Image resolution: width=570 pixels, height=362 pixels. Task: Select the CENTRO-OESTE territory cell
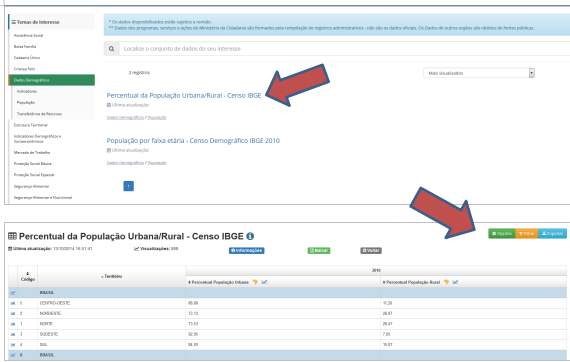[111, 303]
